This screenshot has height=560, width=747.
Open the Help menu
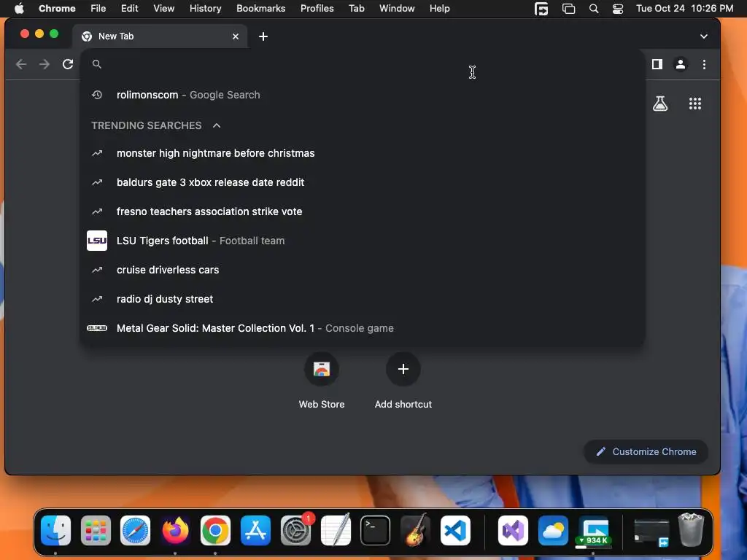pyautogui.click(x=439, y=9)
